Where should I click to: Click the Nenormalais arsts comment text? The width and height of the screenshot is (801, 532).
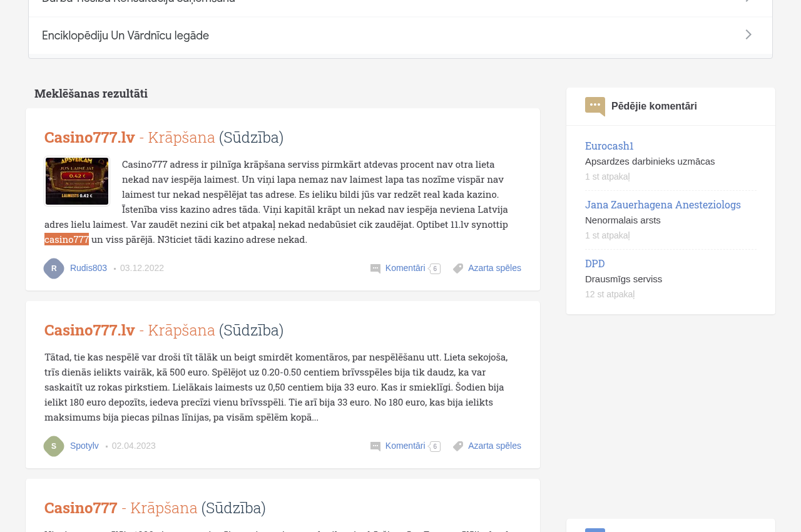pyautogui.click(x=623, y=220)
